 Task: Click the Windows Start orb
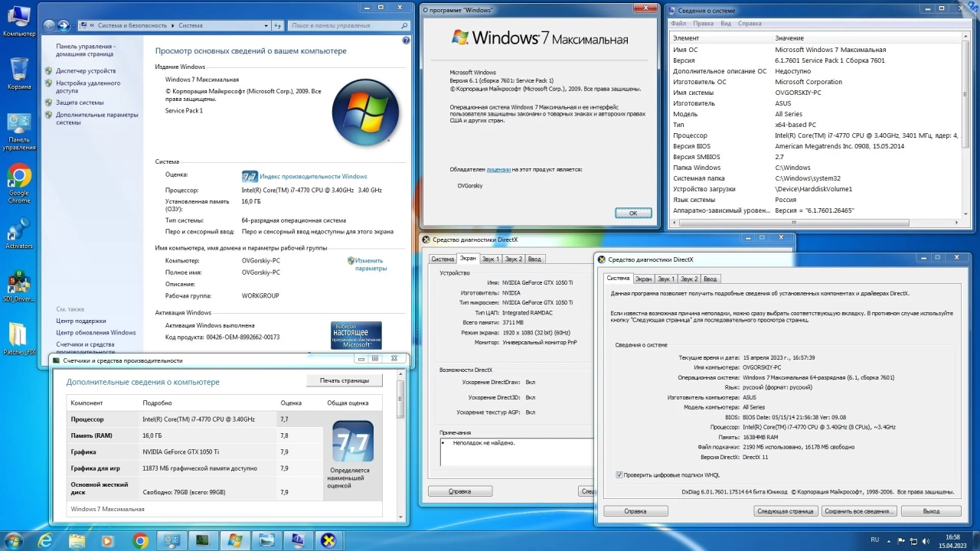point(13,540)
